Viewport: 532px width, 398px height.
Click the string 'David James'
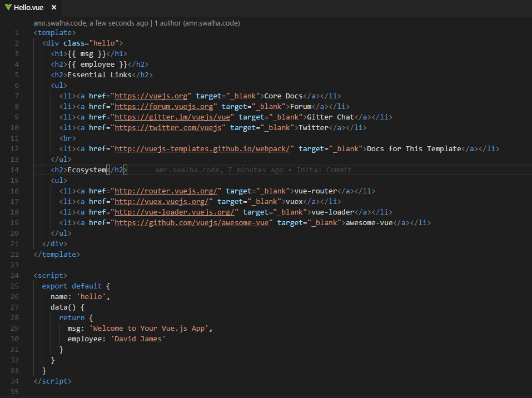pos(138,339)
